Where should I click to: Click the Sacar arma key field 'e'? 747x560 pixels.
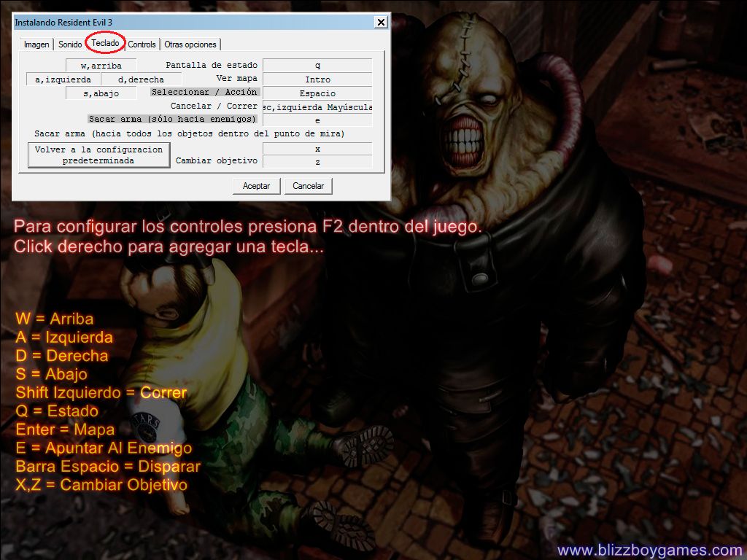point(317,120)
